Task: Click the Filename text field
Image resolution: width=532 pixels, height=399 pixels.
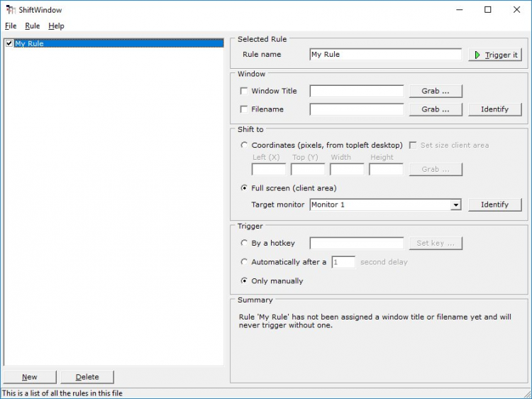Action: [357, 109]
